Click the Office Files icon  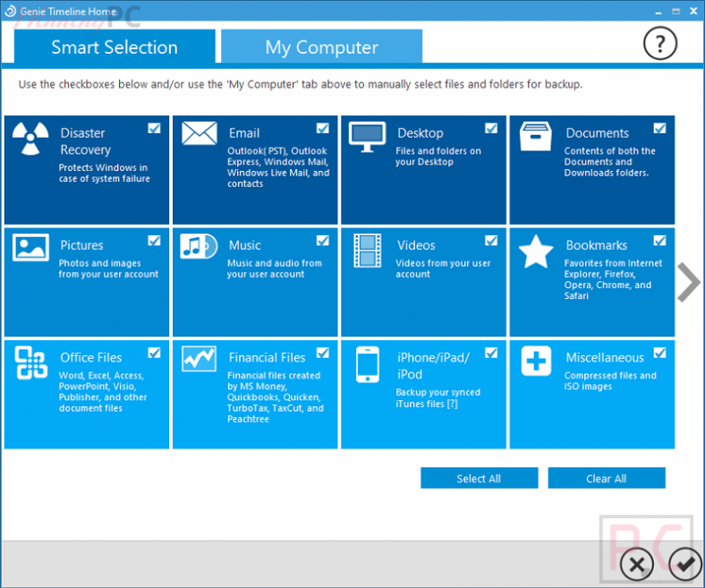[31, 362]
